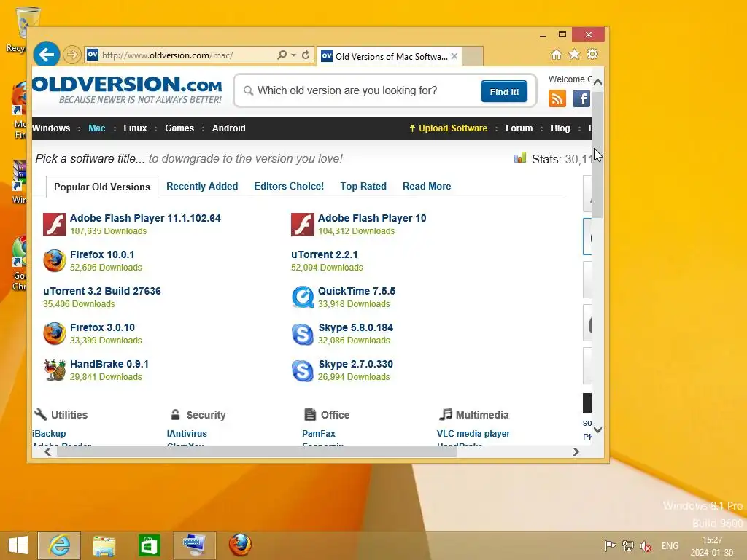Click the vertical scrollbar down arrow

(x=598, y=429)
